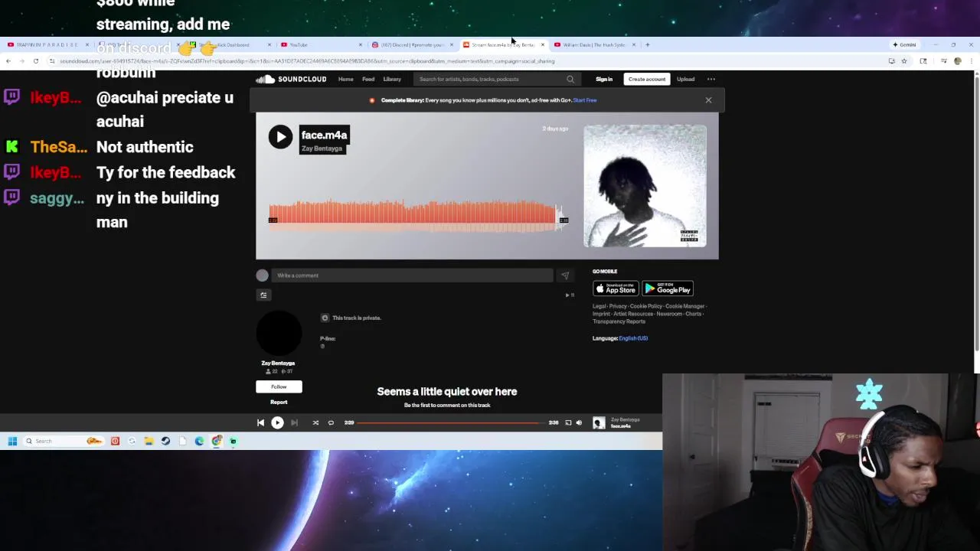Click the now playing thumbnail in player bar
980x551 pixels.
599,422
